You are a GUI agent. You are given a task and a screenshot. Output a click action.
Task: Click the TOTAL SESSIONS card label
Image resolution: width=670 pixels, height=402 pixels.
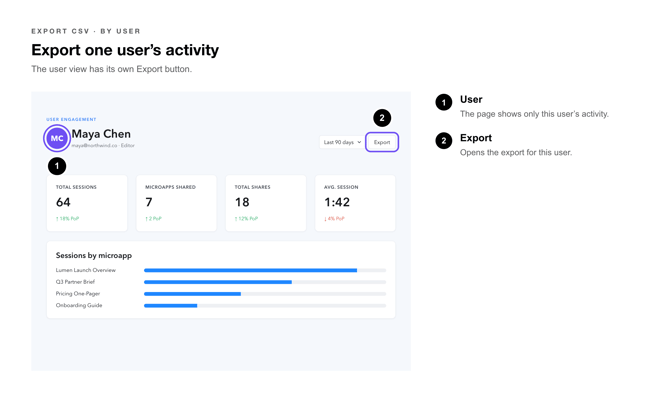coord(76,187)
